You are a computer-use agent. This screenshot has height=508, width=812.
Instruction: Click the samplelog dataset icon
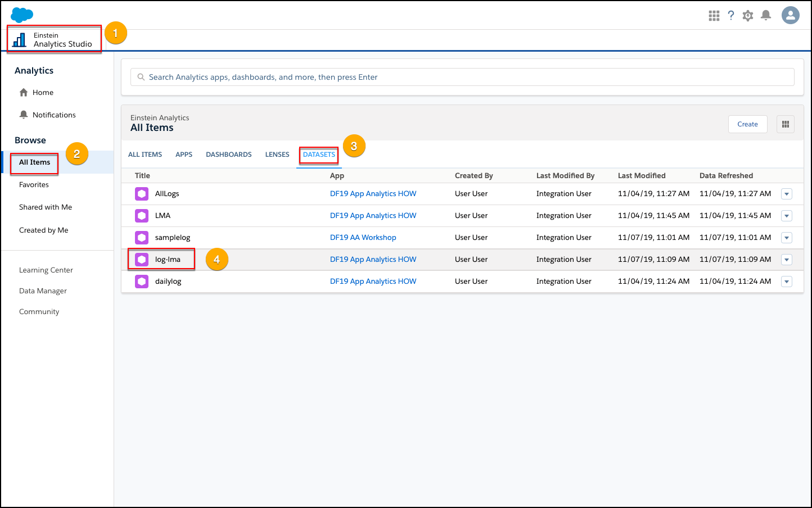point(142,238)
